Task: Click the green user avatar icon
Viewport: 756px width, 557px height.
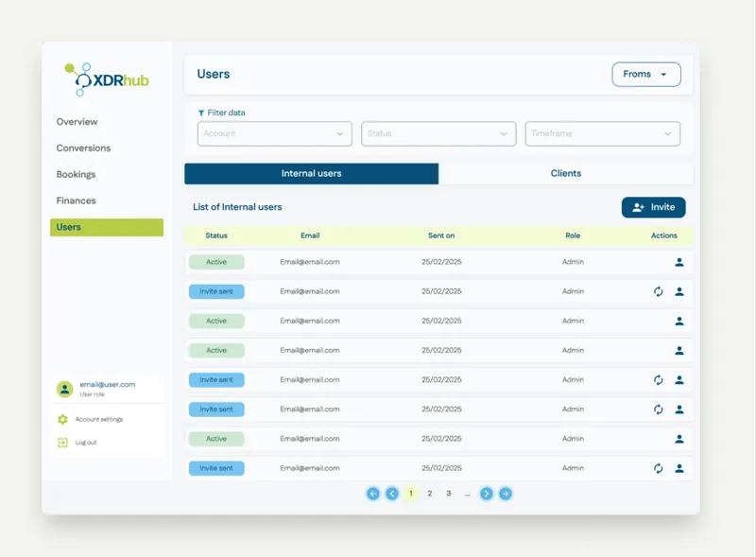Action: tap(64, 389)
